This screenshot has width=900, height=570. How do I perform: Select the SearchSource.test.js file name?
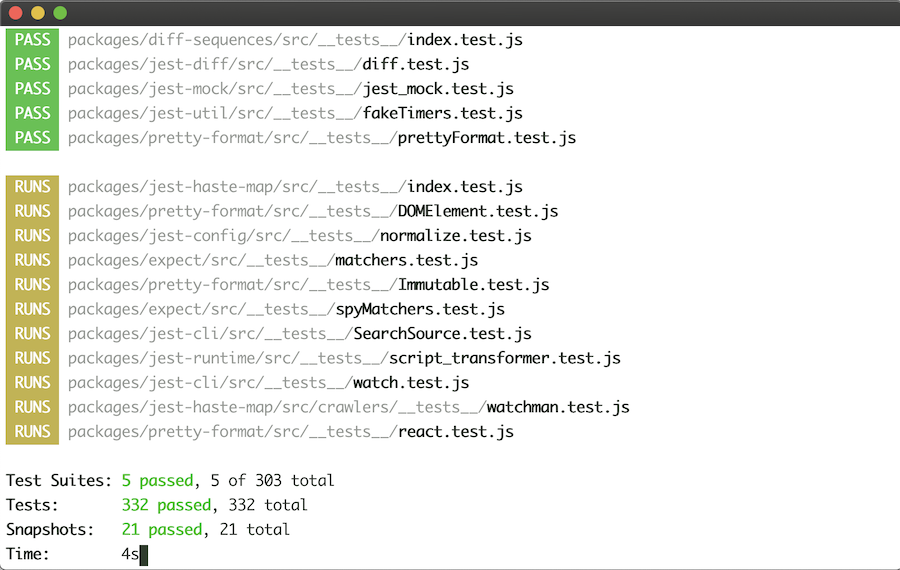pos(442,334)
